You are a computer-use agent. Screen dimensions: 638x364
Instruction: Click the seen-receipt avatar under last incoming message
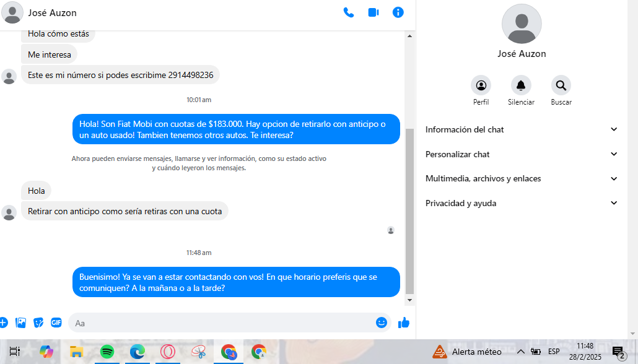pos(391,230)
